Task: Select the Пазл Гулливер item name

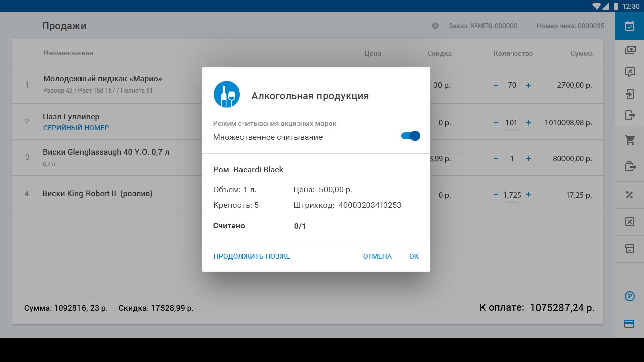Action: 71,117
